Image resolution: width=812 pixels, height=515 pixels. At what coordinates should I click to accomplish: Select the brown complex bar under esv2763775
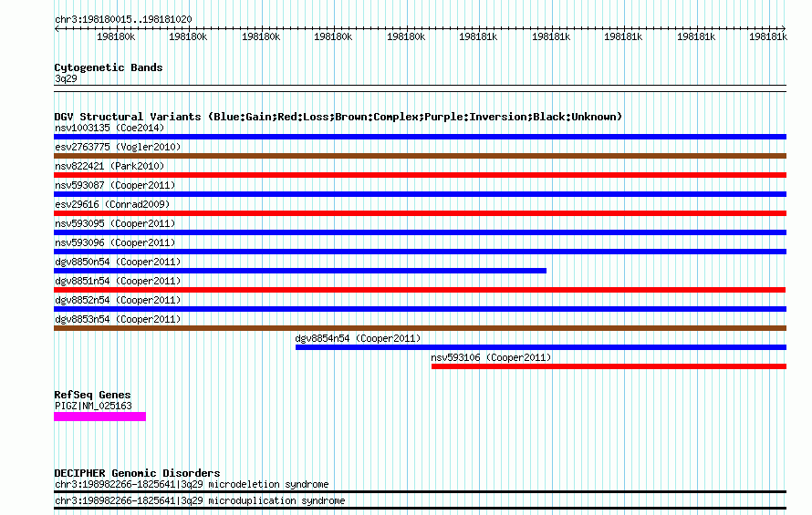(x=420, y=156)
